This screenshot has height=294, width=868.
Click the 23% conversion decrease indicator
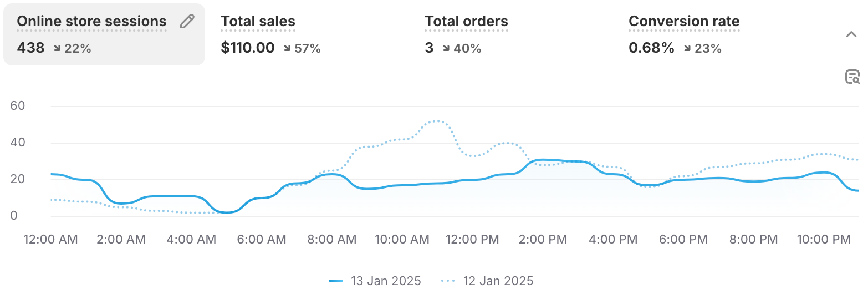702,49
